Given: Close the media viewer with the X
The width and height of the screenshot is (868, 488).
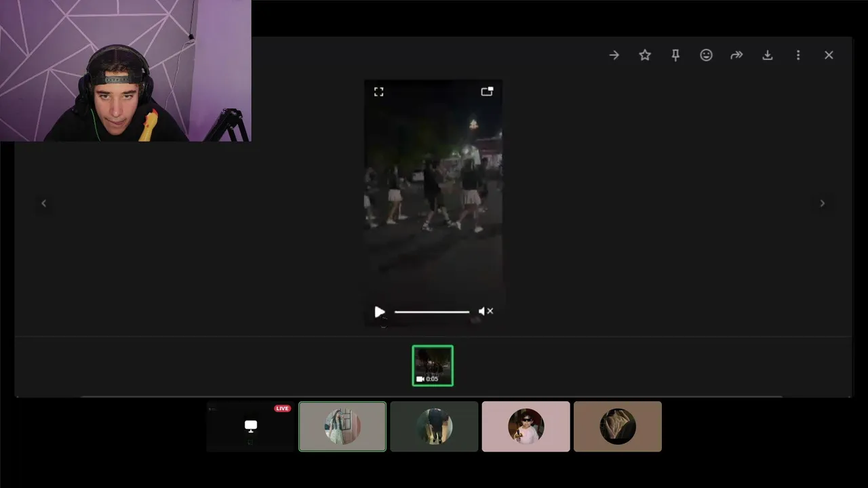Looking at the screenshot, I should [829, 55].
